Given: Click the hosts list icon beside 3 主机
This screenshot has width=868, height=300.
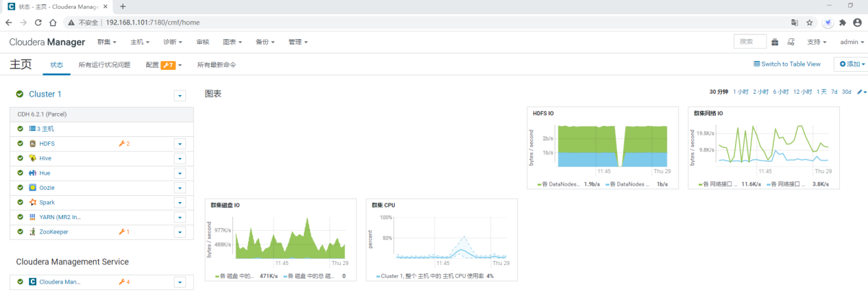Looking at the screenshot, I should (x=32, y=129).
